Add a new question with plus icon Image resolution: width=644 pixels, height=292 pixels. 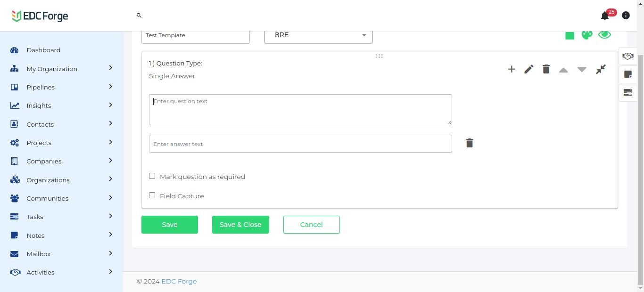(512, 69)
